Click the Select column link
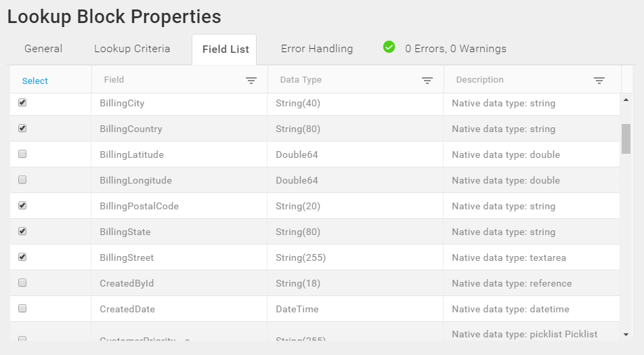 pyautogui.click(x=35, y=81)
